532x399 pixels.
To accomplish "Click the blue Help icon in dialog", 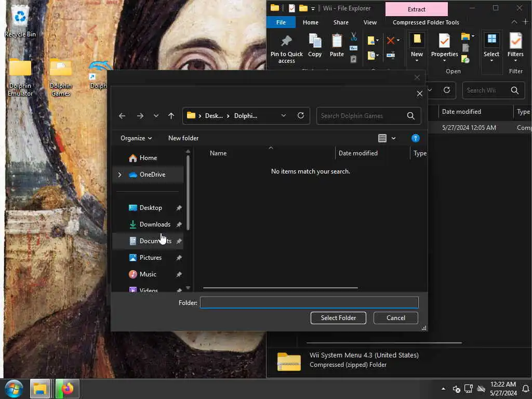I will (x=415, y=138).
